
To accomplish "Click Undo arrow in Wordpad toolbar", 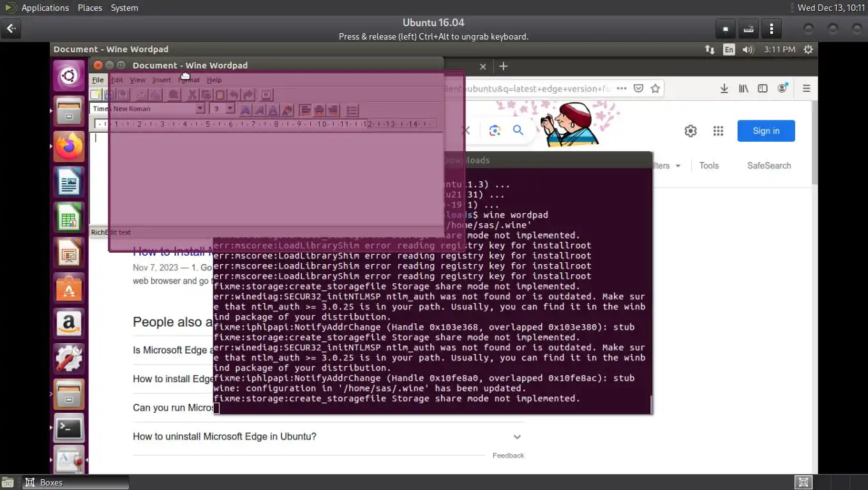I will [x=234, y=94].
